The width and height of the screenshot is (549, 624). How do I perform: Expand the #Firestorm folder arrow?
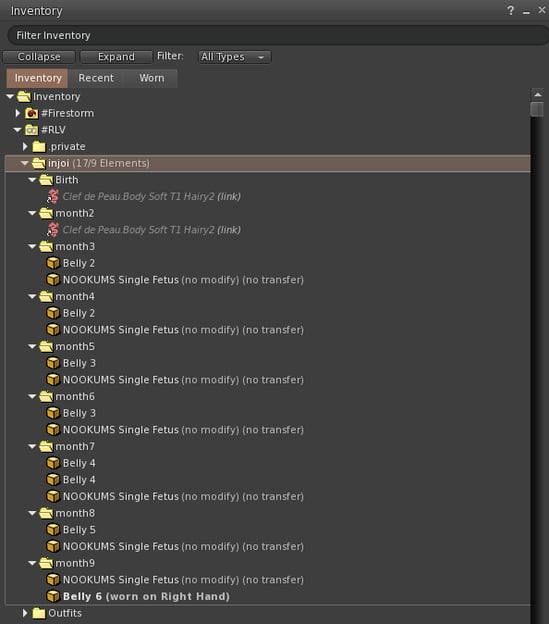tap(18, 113)
